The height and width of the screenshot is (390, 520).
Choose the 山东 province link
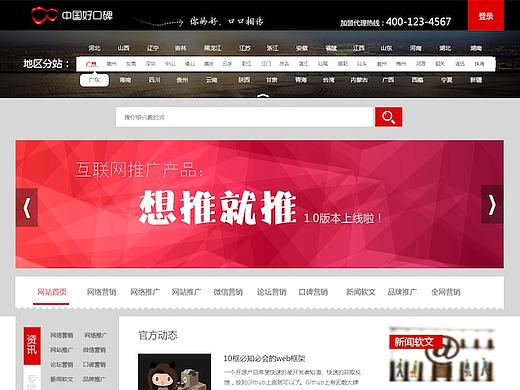pos(386,48)
